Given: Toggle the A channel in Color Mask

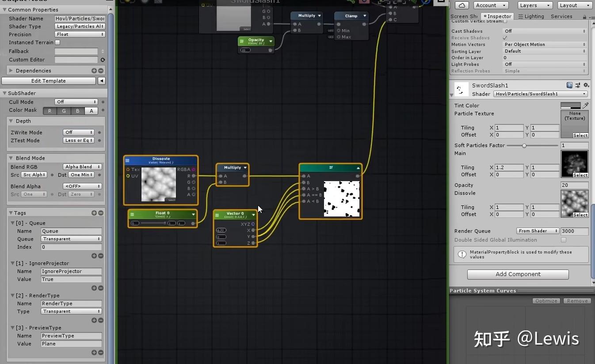Looking at the screenshot, I should tap(92, 111).
